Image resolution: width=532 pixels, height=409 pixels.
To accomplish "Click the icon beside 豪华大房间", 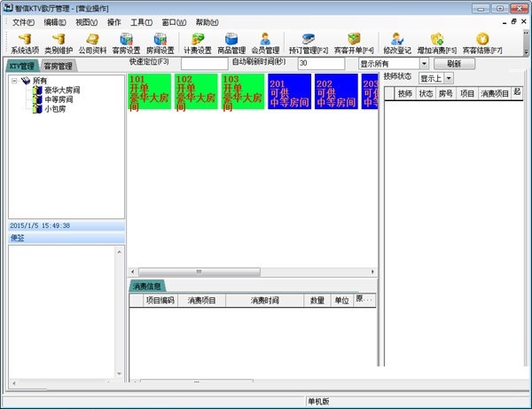I will (37, 90).
